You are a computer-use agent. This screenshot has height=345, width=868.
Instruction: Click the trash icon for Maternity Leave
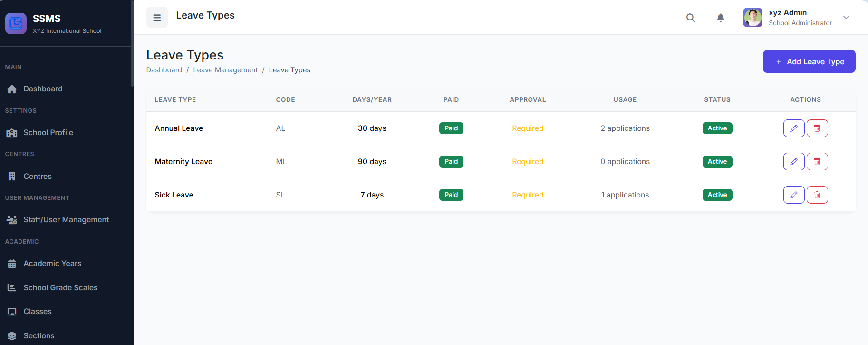[x=817, y=162]
